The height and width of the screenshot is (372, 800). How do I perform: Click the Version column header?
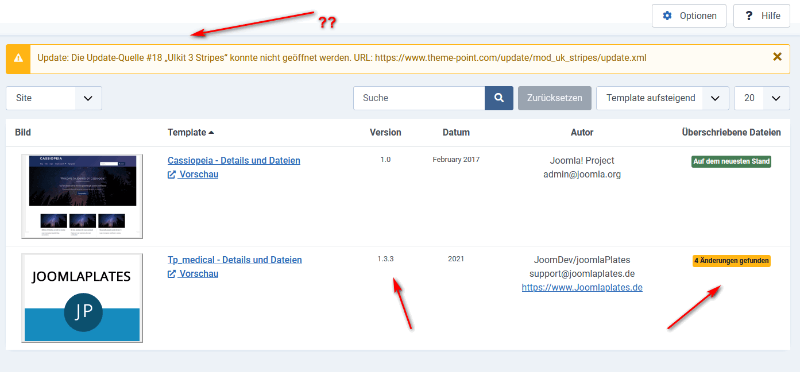(x=385, y=133)
